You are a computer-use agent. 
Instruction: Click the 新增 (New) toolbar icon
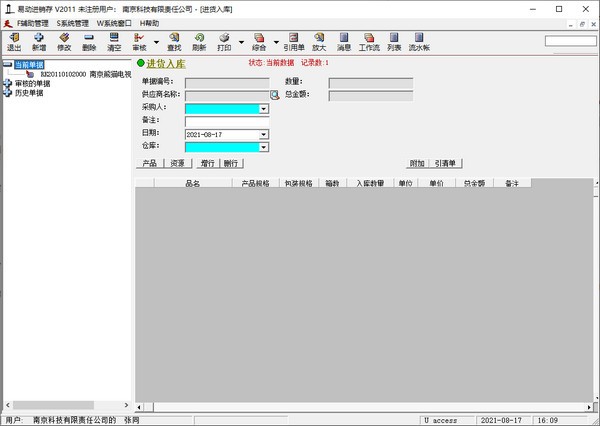point(39,41)
